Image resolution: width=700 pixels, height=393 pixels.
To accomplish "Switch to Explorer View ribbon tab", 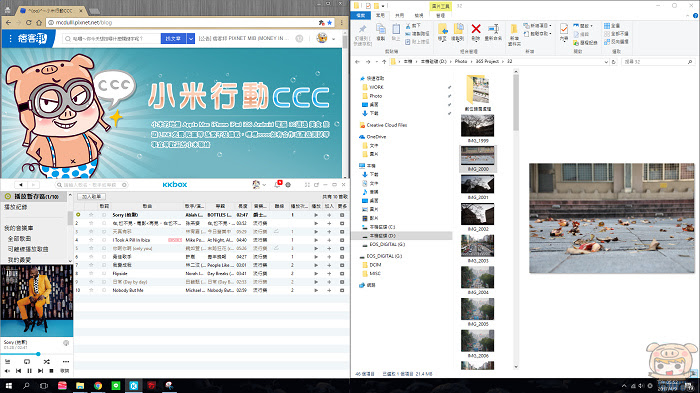I will [419, 15].
